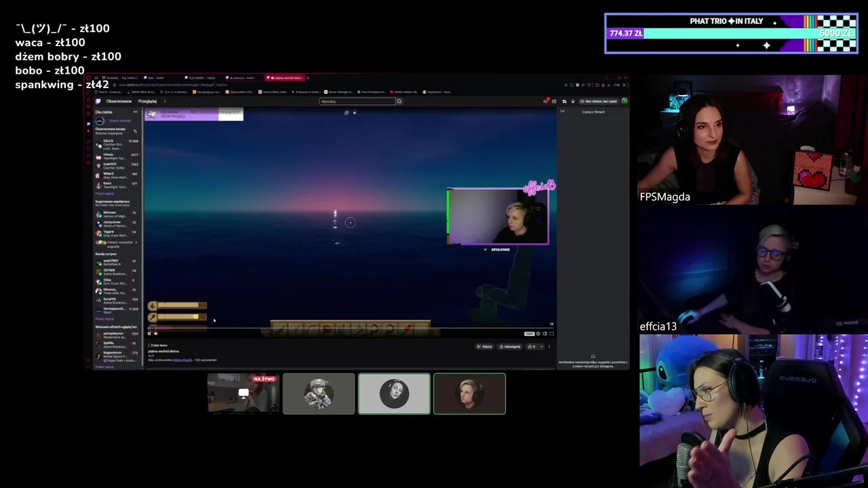Expand Pokaż więcej under Kanały na żywo
Viewport: 868px width, 488px height.
click(104, 319)
